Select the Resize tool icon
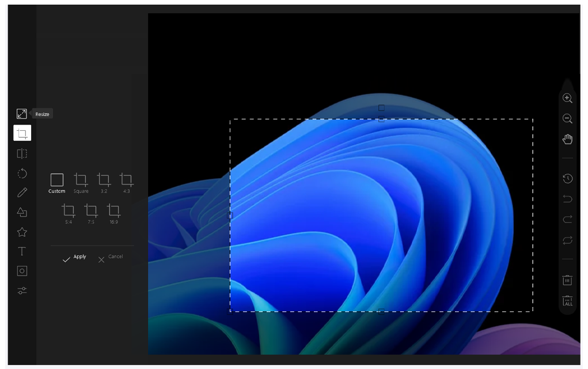The image size is (588, 369). pos(22,114)
